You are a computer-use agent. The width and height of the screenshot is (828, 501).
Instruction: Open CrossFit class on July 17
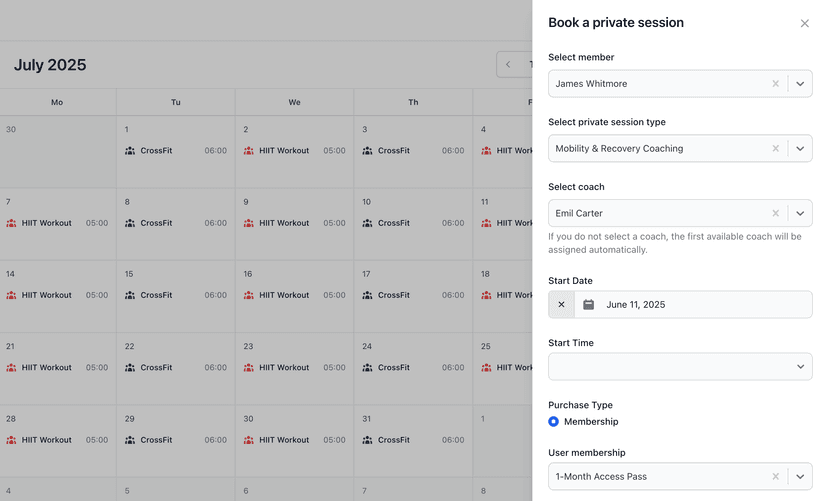413,295
